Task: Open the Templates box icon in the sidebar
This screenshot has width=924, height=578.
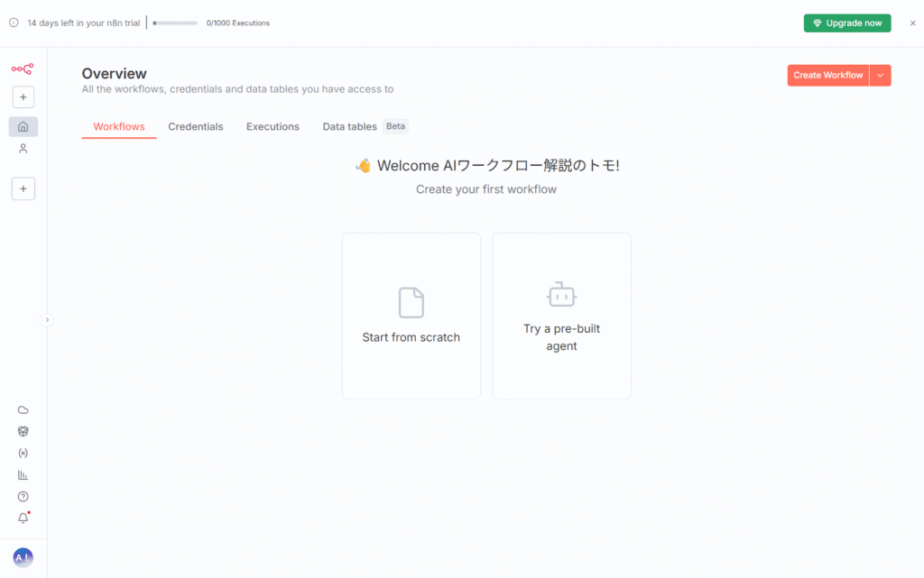Action: click(23, 431)
